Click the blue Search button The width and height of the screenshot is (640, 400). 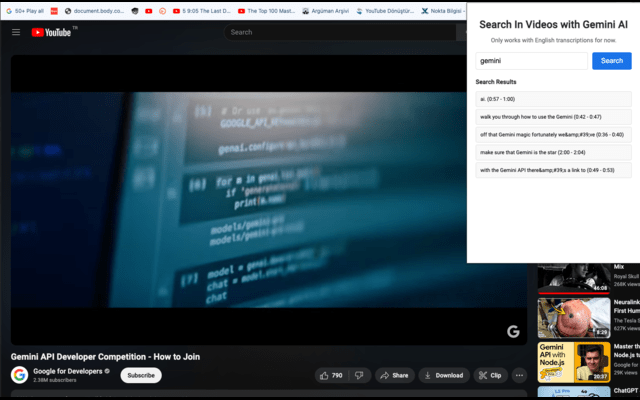[x=612, y=61]
